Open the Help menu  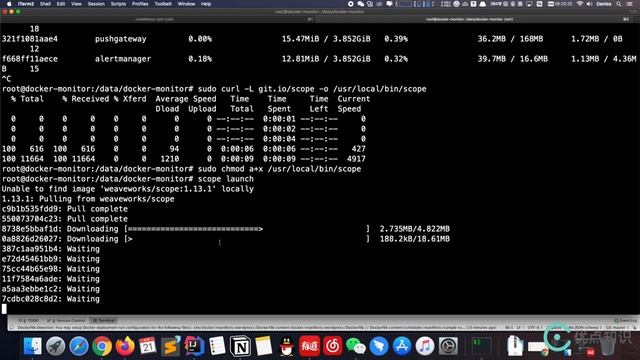tap(206, 4)
